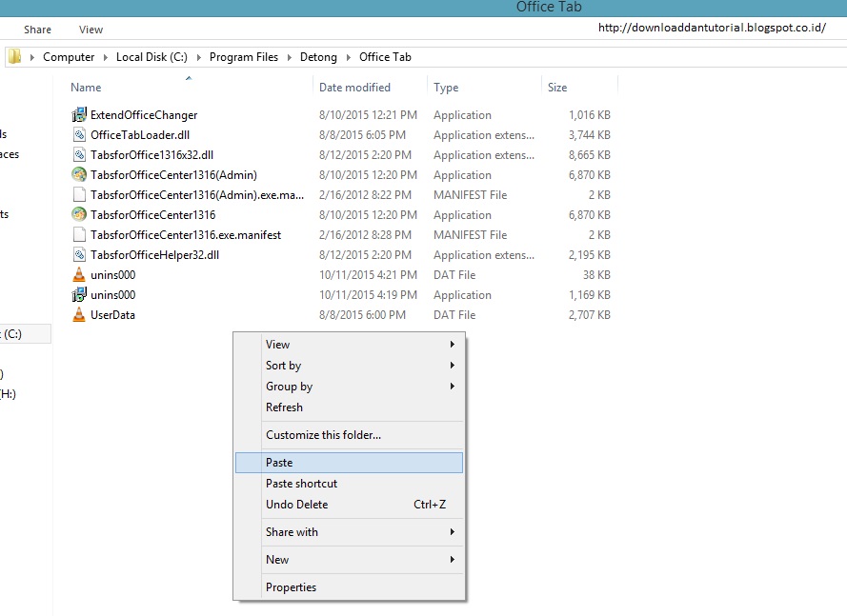847x616 pixels.
Task: Click the 10/11/2015 4:21 PM date cell
Action: click(368, 275)
